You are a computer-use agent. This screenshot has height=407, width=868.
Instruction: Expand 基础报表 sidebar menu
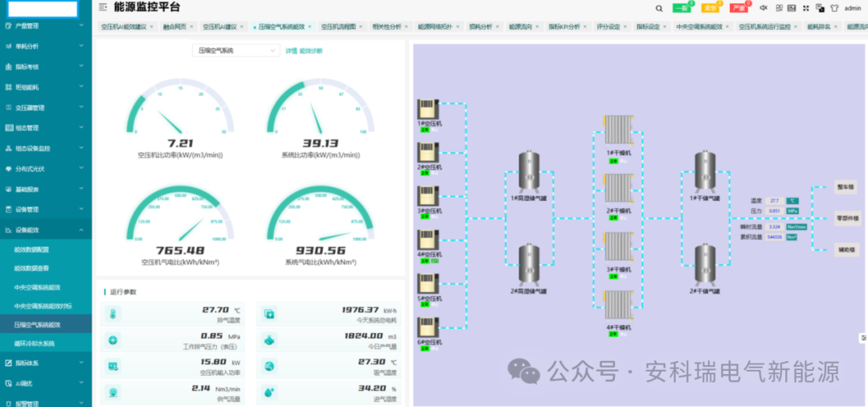[x=46, y=189]
